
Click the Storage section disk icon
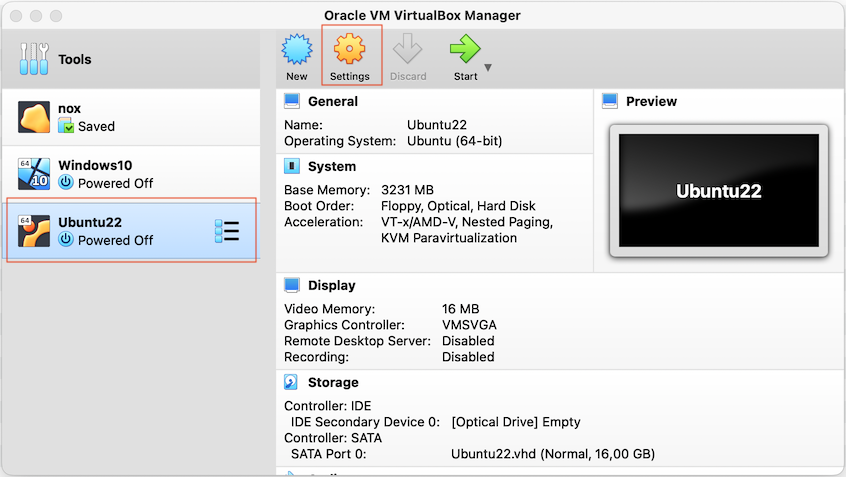291,383
